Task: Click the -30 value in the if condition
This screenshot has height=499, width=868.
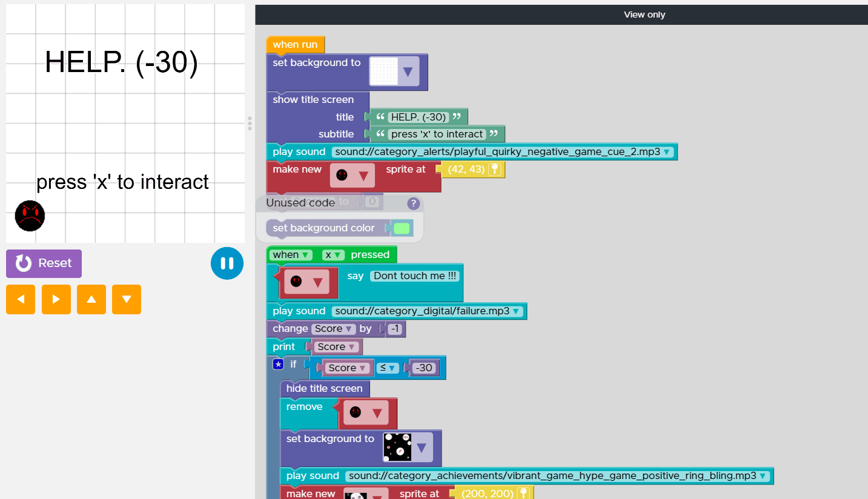Action: coord(424,368)
